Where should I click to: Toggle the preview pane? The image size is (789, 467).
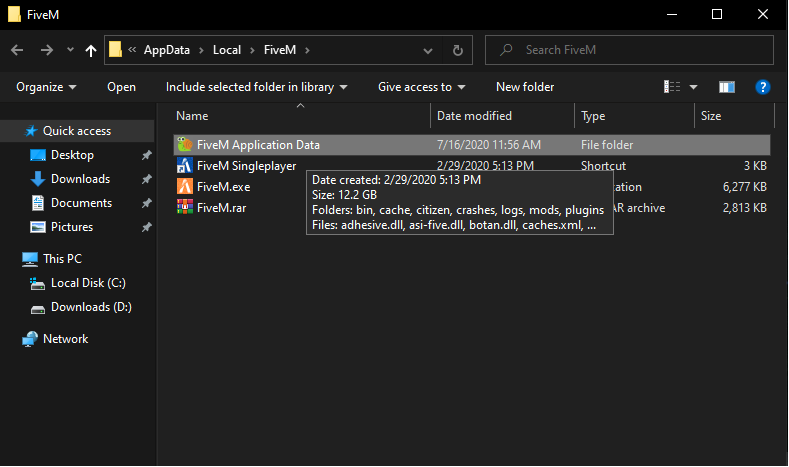pyautogui.click(x=727, y=87)
